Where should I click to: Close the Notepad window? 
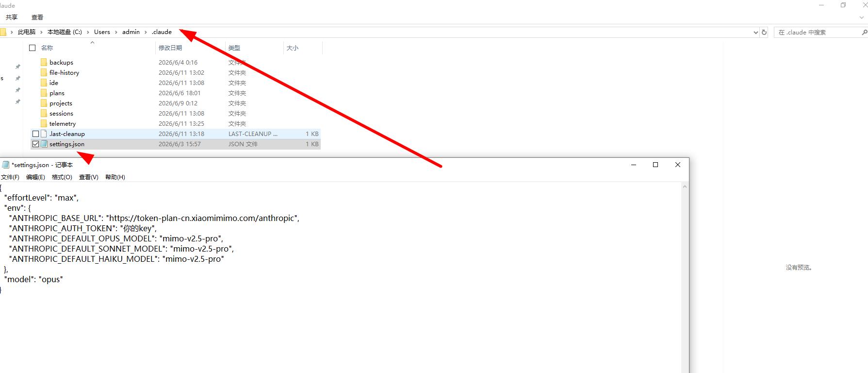pos(678,165)
